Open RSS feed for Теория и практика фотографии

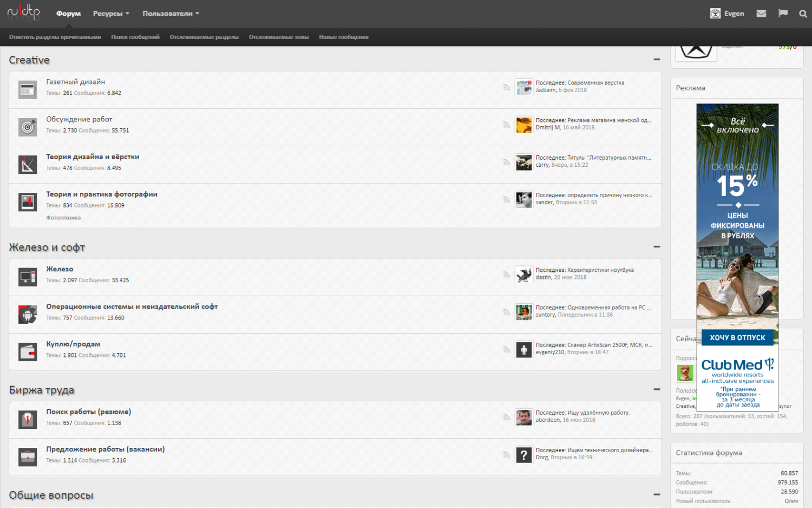506,199
